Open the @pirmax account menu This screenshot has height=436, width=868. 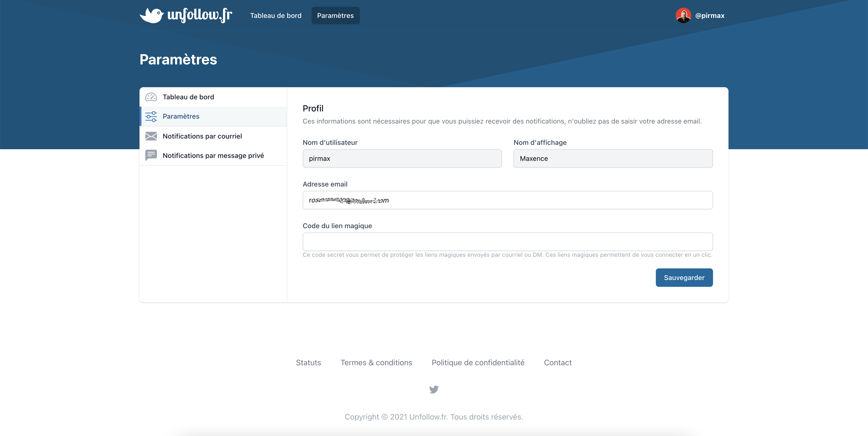pos(710,16)
